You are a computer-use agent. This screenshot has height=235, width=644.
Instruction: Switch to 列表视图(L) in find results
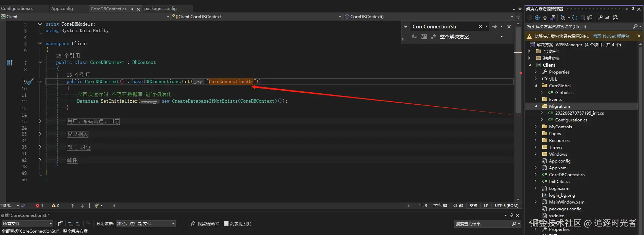click(x=237, y=224)
